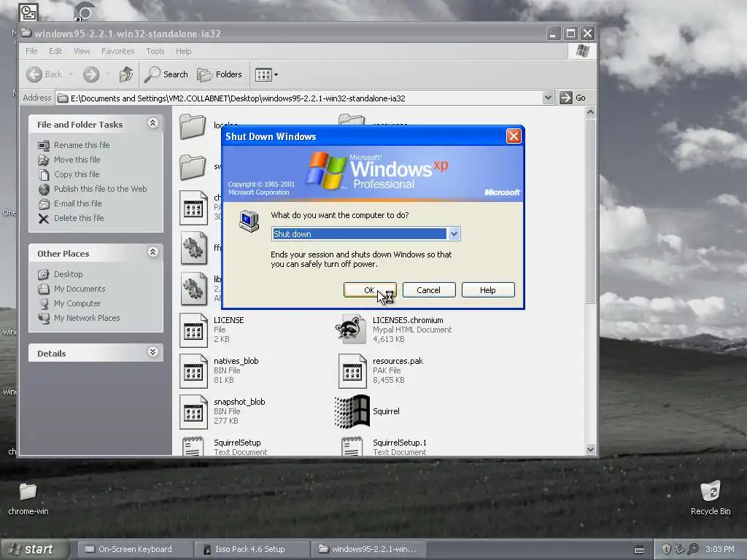
Task: Open the File menu
Action: tap(31, 51)
